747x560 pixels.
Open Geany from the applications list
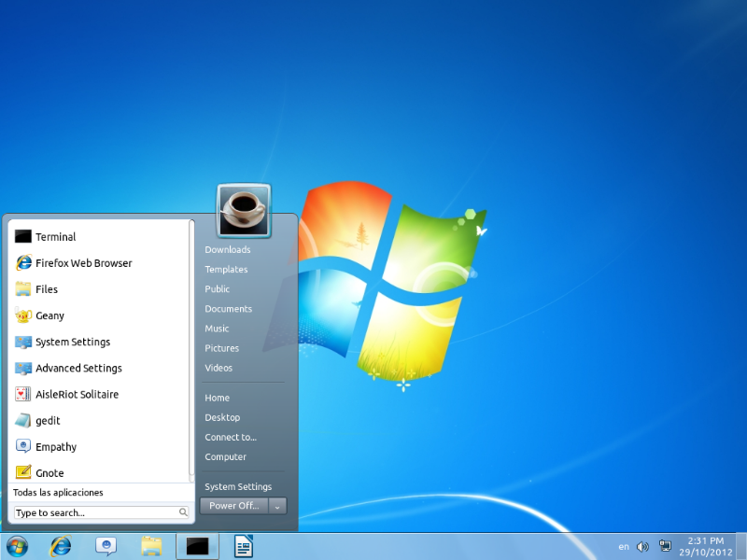(x=49, y=315)
